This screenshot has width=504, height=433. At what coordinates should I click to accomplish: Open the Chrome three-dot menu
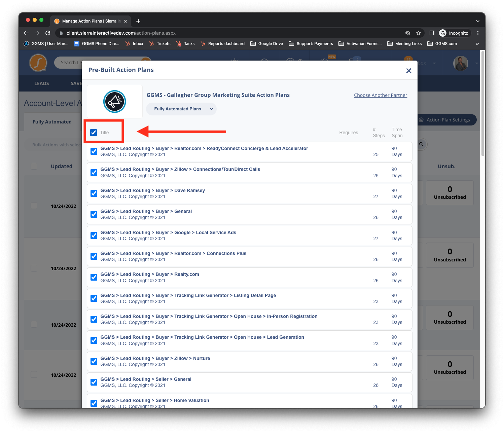coord(478,33)
